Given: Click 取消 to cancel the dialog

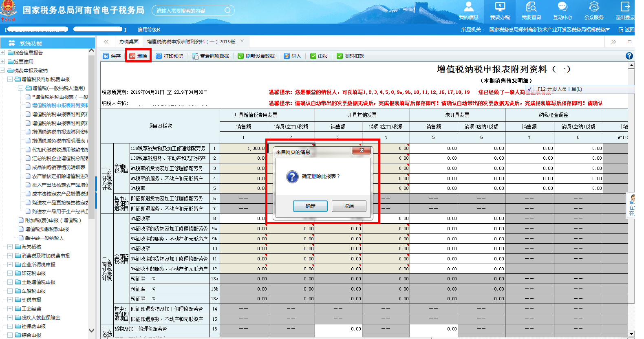Looking at the screenshot, I should click(349, 206).
